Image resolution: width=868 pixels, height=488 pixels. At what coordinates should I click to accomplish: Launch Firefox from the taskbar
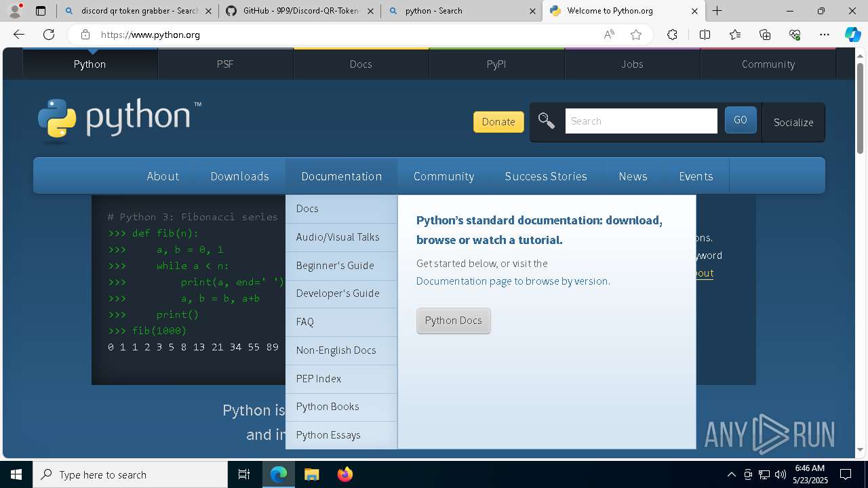click(x=344, y=474)
